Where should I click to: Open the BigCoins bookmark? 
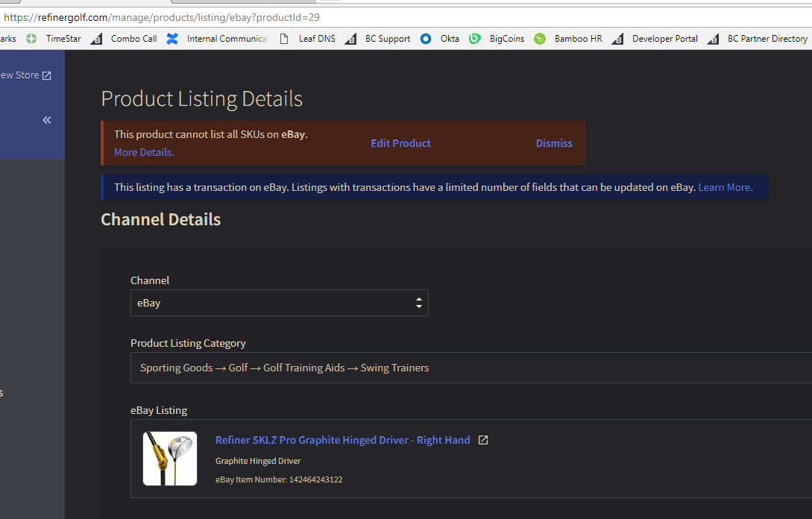(497, 38)
